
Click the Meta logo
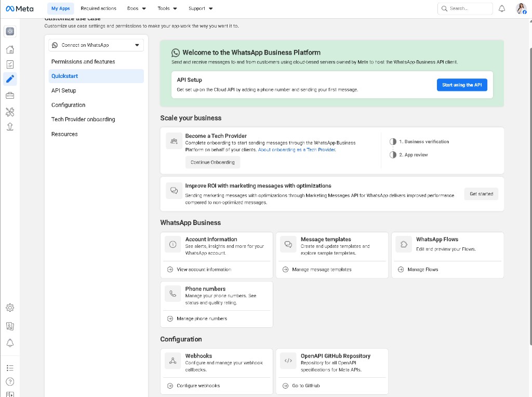(20, 8)
